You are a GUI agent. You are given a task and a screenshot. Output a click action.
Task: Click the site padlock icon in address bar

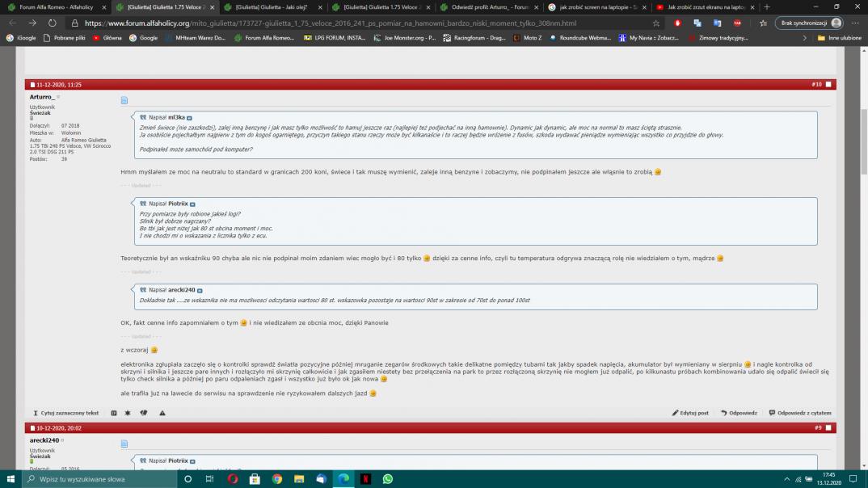click(x=74, y=23)
